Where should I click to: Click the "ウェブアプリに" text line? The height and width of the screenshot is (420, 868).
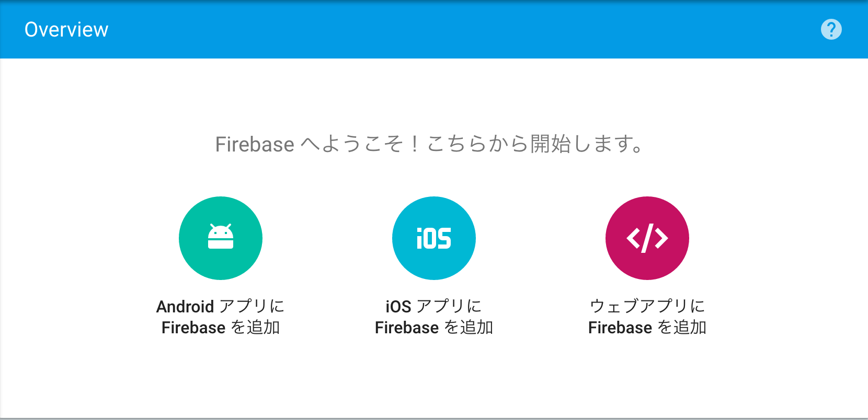click(647, 306)
